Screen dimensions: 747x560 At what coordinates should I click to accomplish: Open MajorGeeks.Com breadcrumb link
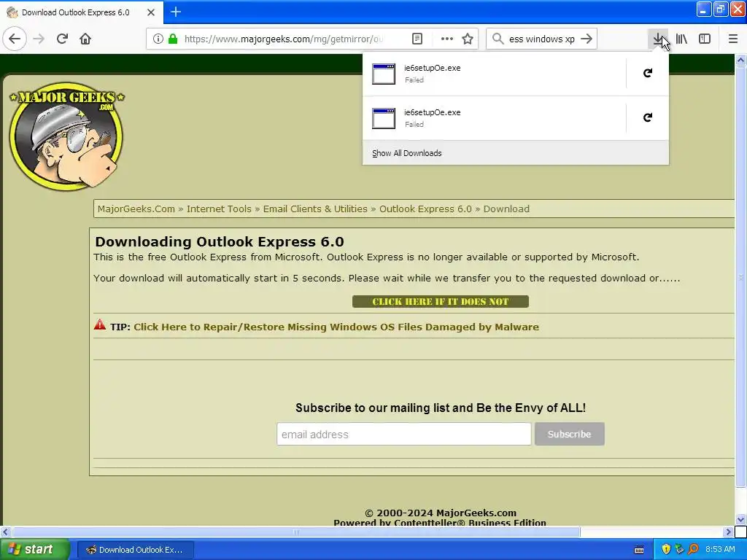tap(136, 209)
